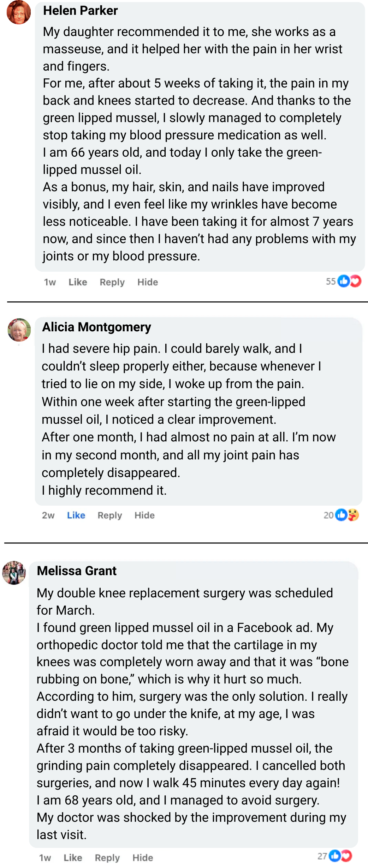Open Melissa Grant's name link

(77, 571)
